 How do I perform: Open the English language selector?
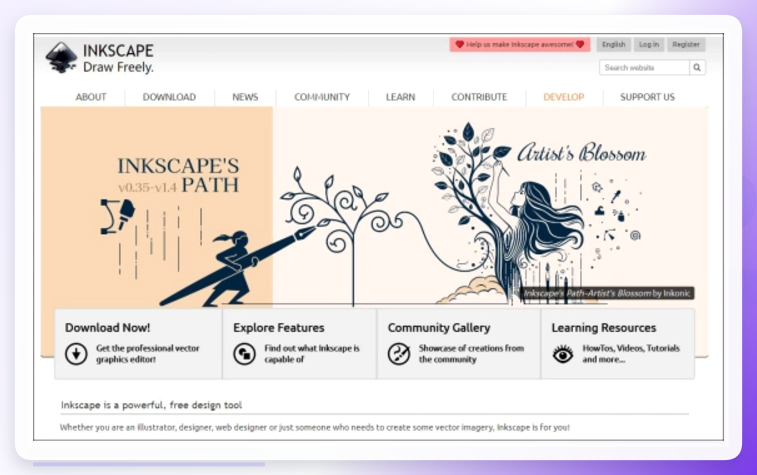tap(614, 44)
